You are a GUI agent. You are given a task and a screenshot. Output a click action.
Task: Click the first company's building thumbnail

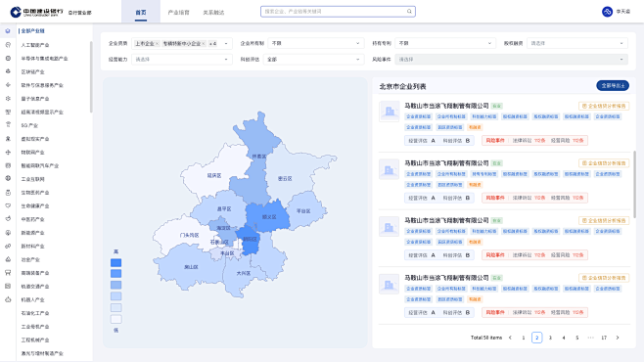[x=389, y=112]
